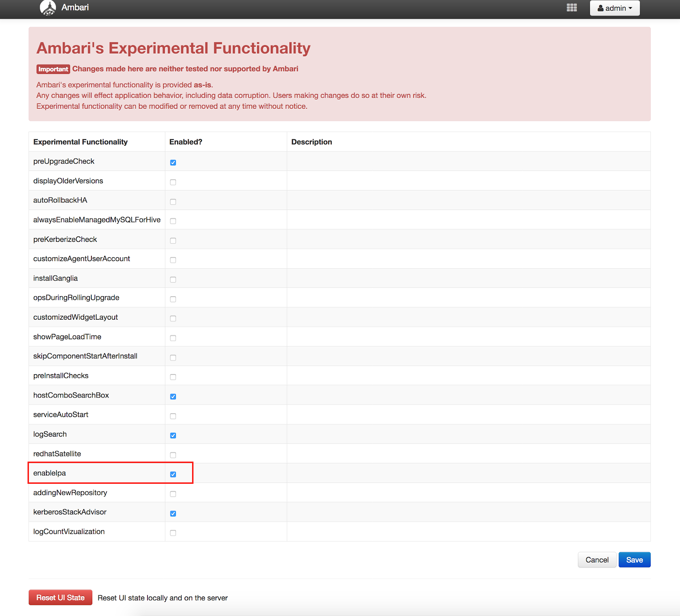Click the Reset UI state locally description text
The height and width of the screenshot is (616, 680).
(163, 598)
